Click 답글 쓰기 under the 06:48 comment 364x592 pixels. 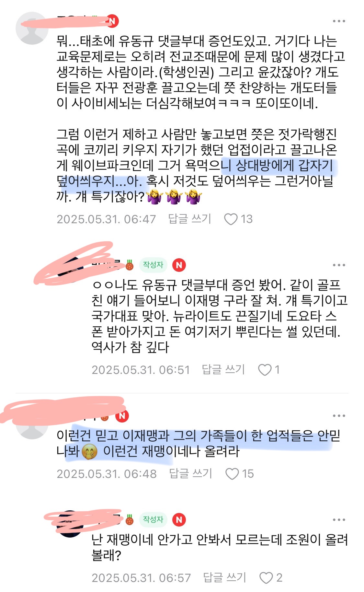[190, 473]
